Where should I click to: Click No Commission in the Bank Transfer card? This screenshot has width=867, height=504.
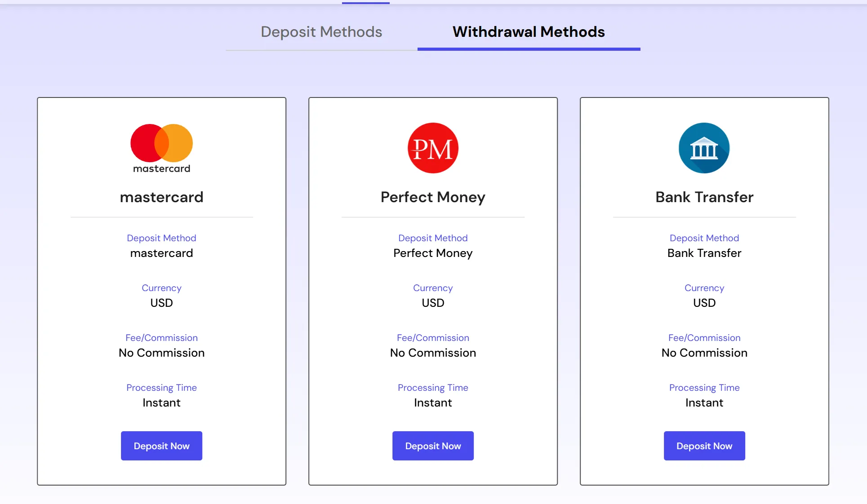704,353
